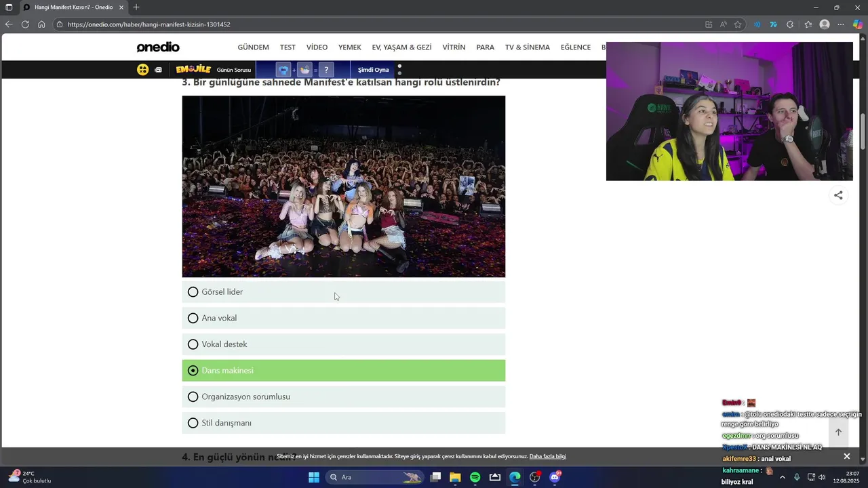Click the Emojile logo
The image size is (868, 488).
(193, 70)
